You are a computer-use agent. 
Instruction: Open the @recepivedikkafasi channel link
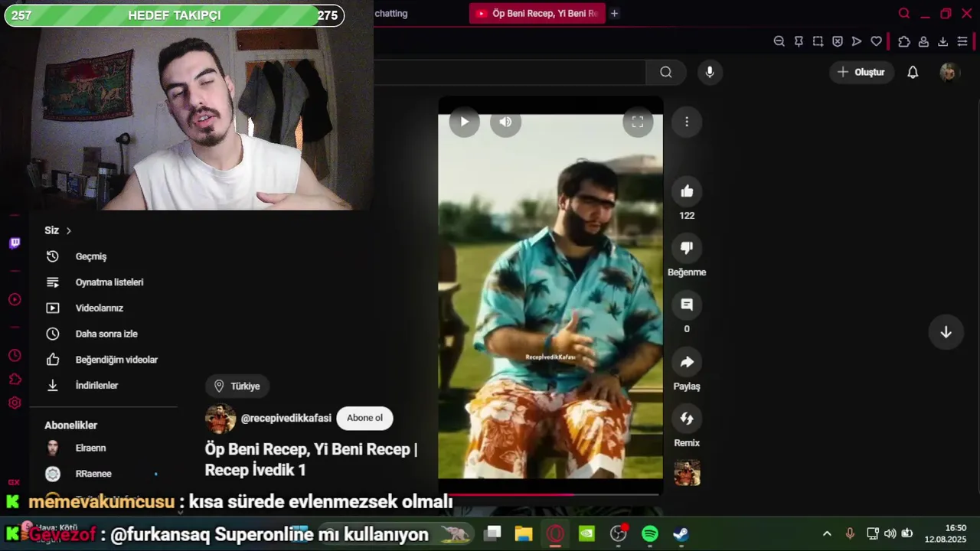(x=286, y=418)
